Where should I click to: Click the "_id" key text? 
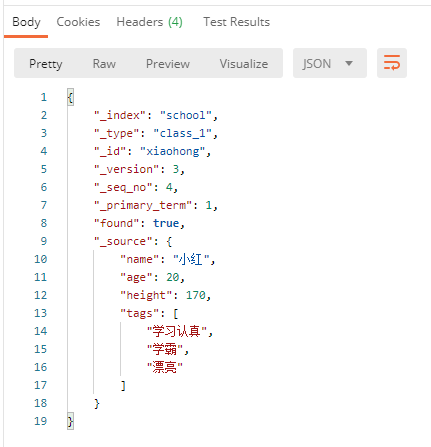(x=110, y=151)
